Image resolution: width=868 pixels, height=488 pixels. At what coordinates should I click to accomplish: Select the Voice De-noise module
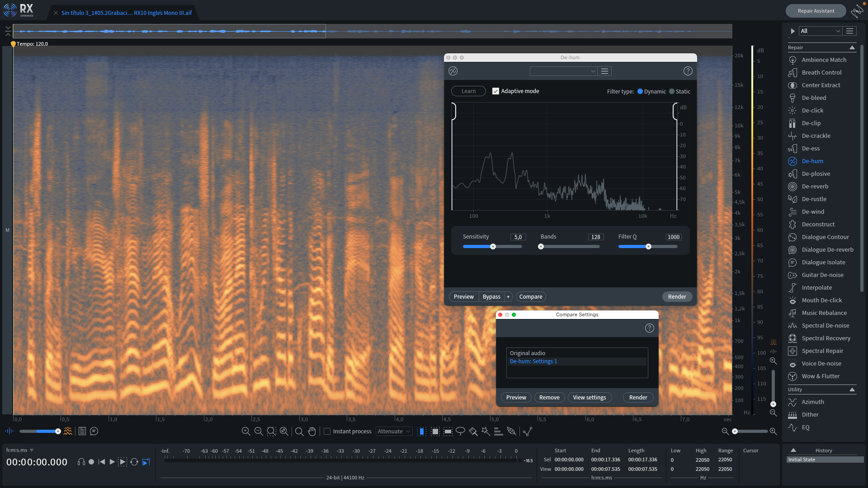click(x=821, y=363)
